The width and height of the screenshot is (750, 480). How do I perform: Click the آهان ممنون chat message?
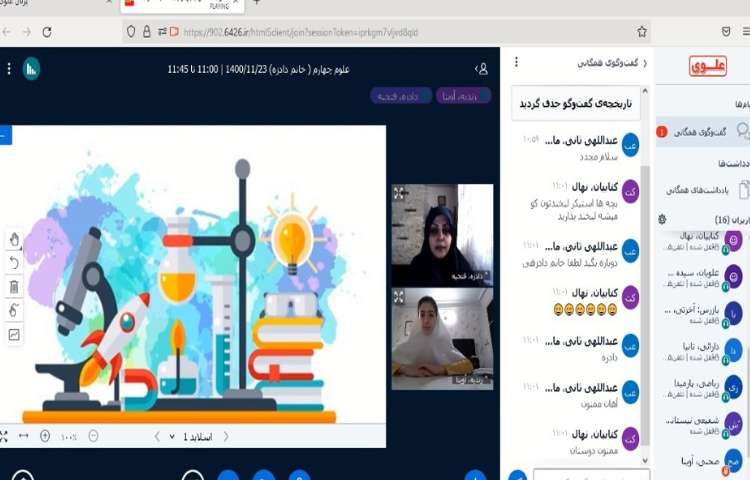pos(599,404)
